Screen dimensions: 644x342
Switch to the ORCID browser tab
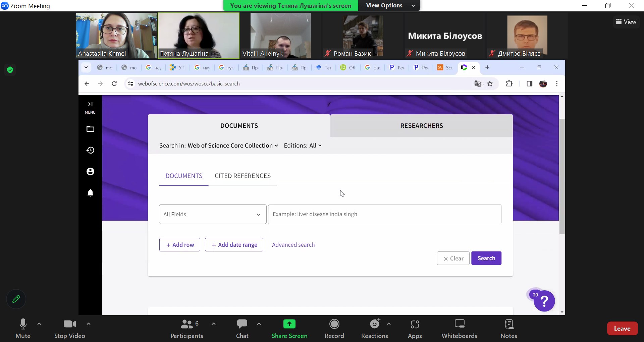point(348,67)
